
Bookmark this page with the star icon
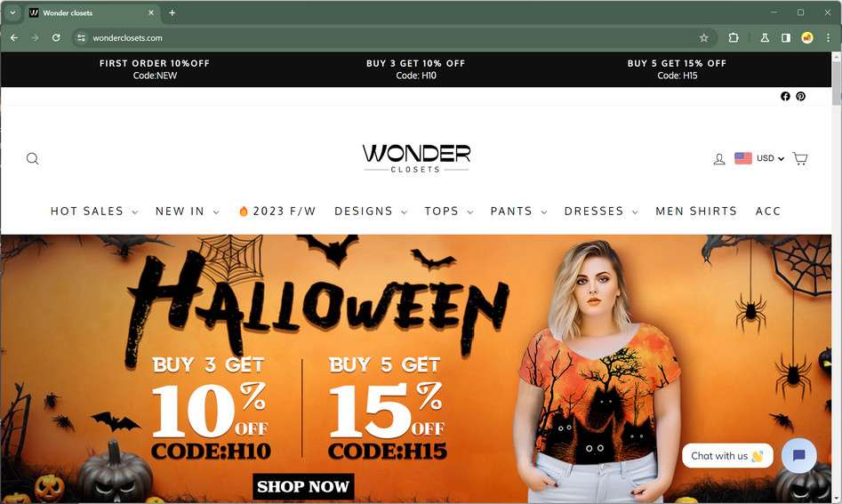[703, 37]
